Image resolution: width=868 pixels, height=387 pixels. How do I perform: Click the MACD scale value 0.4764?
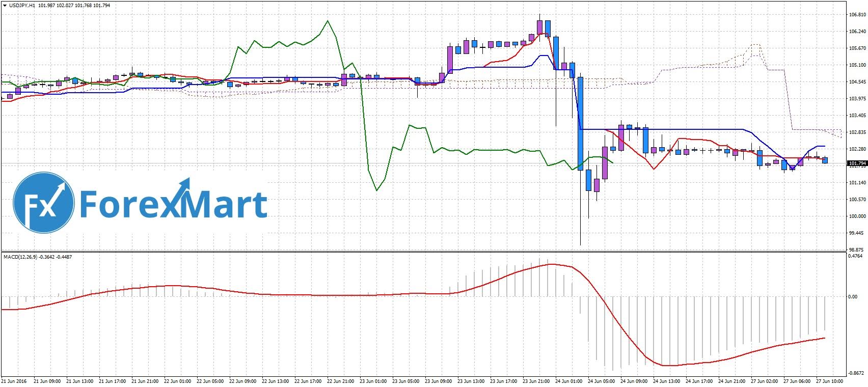pos(855,256)
